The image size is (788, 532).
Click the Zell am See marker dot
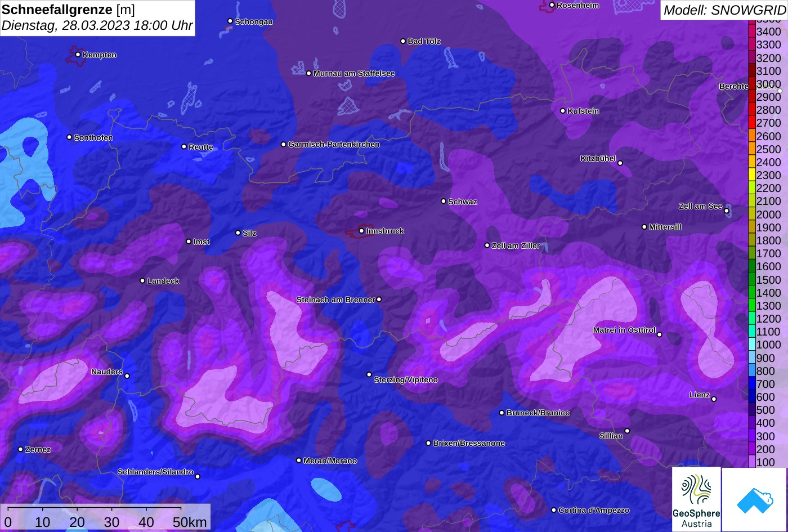pyautogui.click(x=727, y=211)
